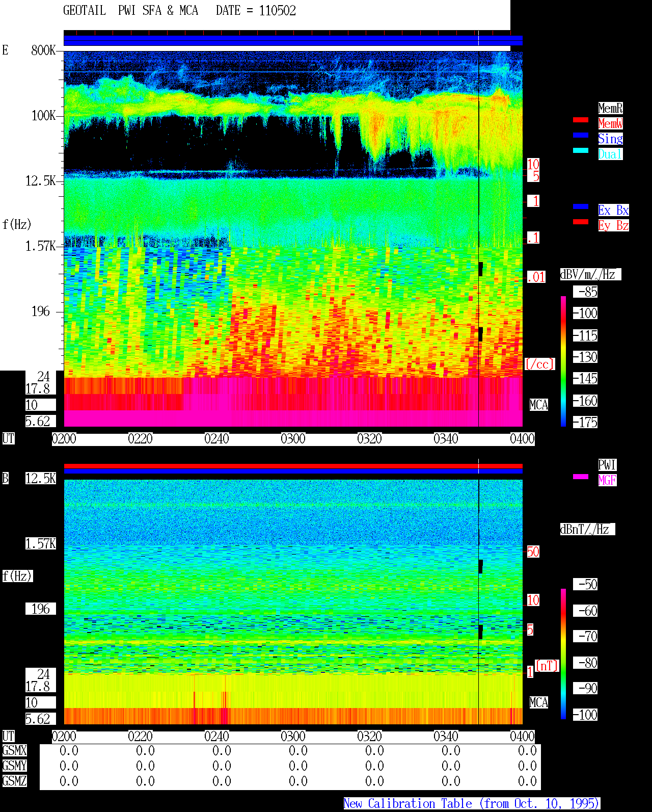Click the cyan Dual legend swatch

point(581,150)
